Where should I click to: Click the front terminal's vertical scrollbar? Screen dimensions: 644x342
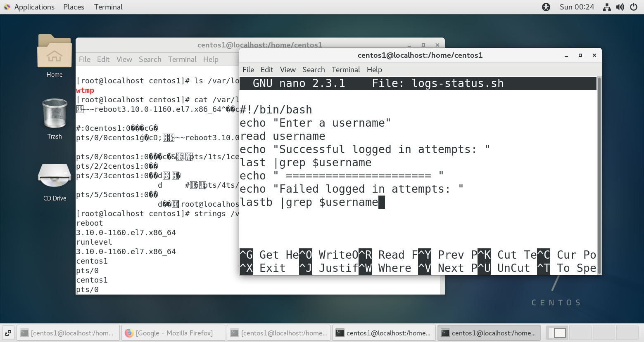pos(599,175)
